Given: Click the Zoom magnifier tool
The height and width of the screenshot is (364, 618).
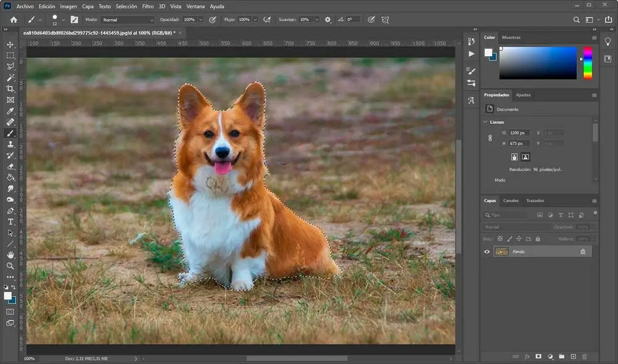Looking at the screenshot, I should (11, 266).
